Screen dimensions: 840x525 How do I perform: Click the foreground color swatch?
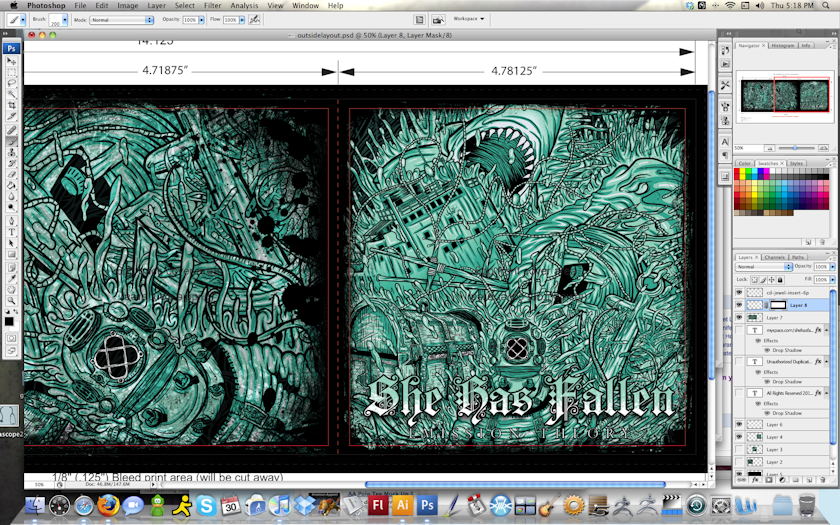9,321
